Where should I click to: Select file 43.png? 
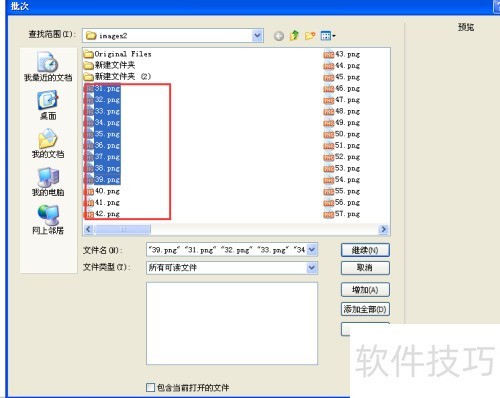click(342, 54)
